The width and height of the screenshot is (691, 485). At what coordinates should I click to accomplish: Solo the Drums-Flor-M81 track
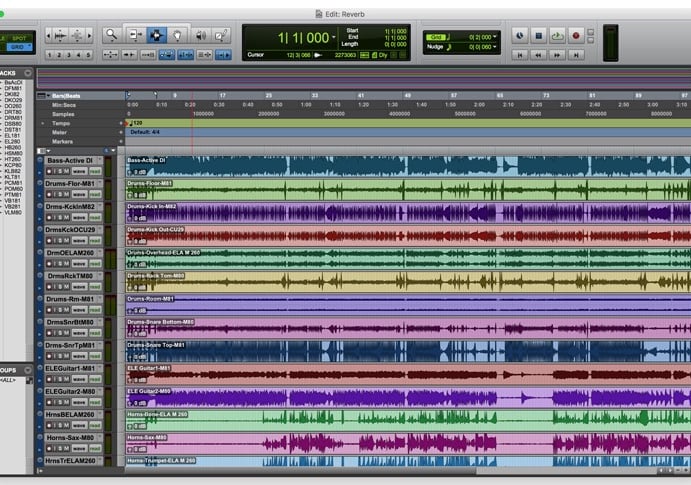pos(58,193)
